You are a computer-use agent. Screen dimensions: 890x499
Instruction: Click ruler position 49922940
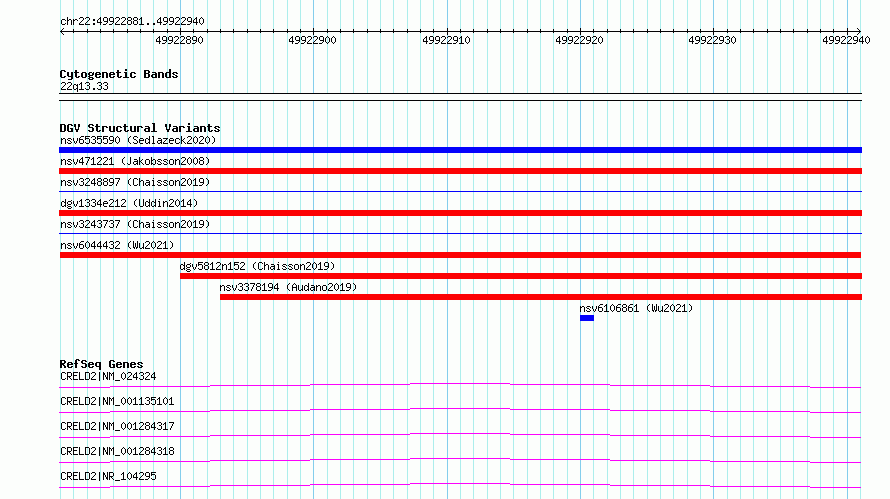point(846,40)
